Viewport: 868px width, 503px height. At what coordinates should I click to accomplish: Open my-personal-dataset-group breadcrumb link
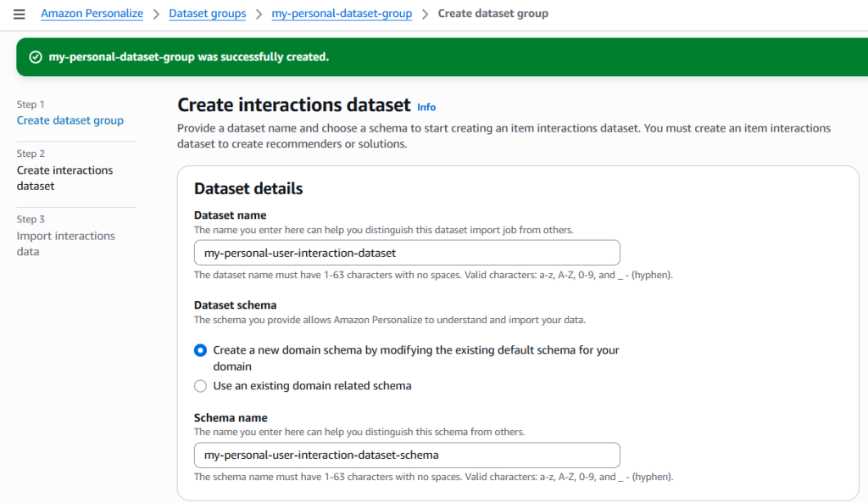coord(342,14)
